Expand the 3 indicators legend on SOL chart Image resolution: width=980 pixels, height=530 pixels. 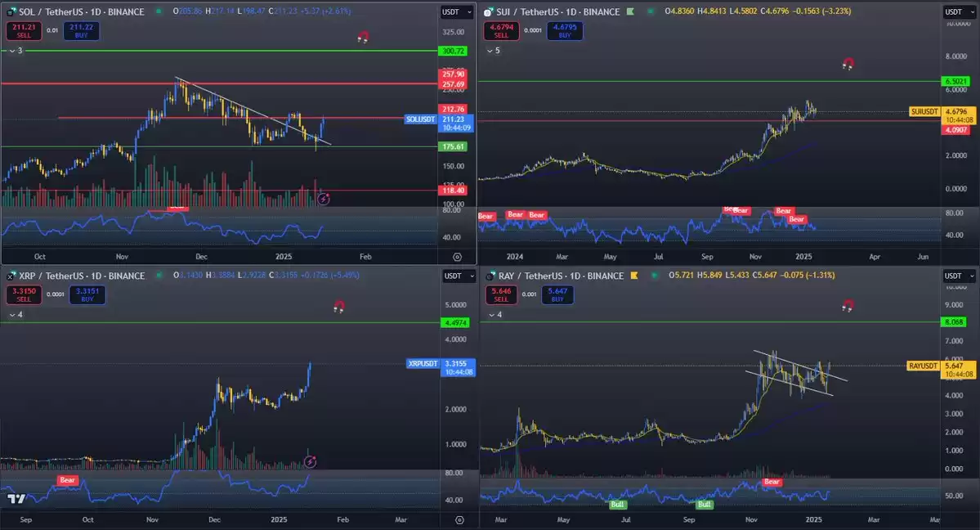pyautogui.click(x=16, y=51)
